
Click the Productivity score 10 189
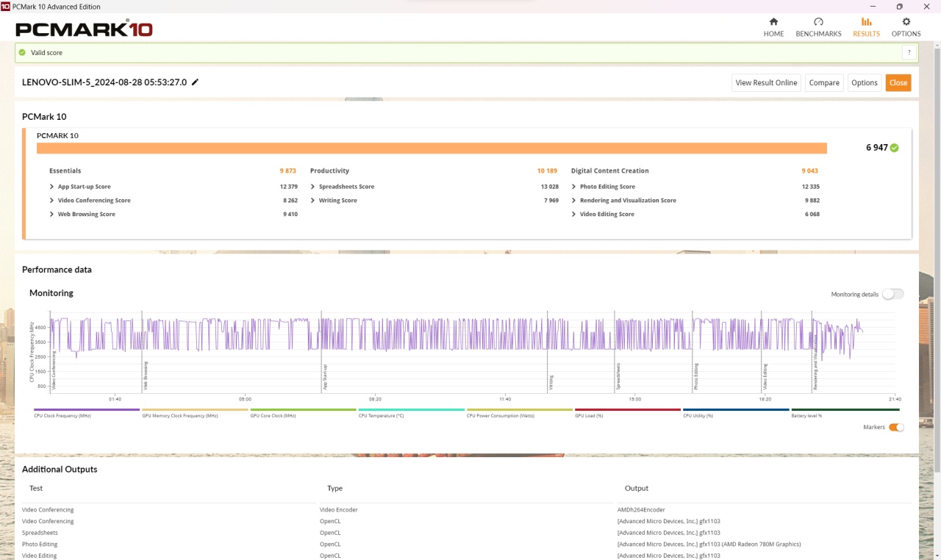pos(547,170)
